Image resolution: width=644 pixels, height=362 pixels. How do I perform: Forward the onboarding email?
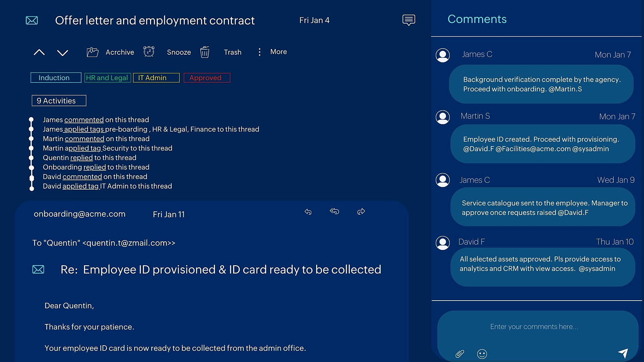pos(361,211)
